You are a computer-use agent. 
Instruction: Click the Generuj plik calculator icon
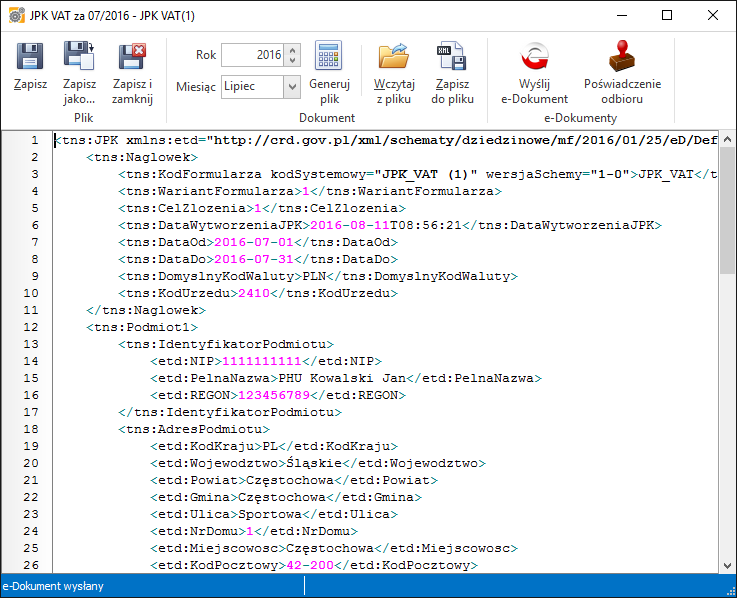tap(329, 56)
